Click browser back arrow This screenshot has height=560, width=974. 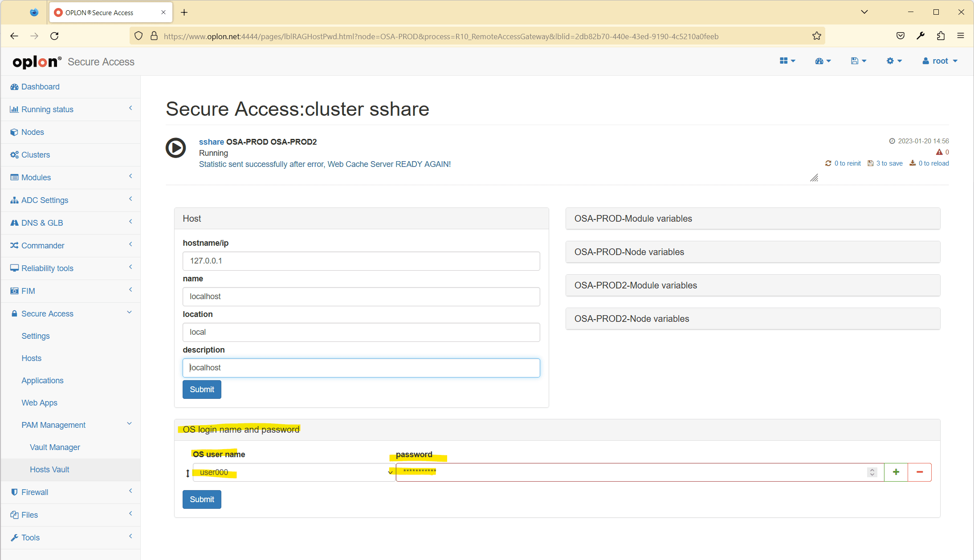coord(14,36)
